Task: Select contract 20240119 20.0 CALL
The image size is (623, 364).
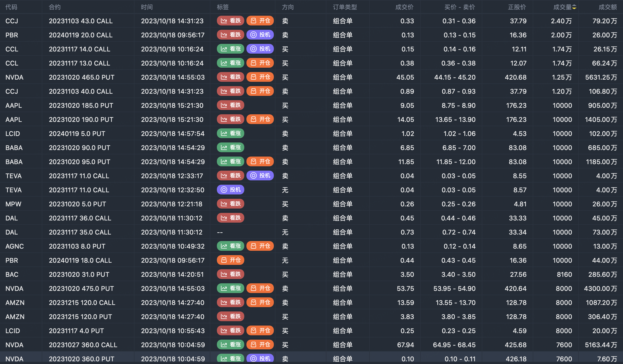Action: [81, 35]
